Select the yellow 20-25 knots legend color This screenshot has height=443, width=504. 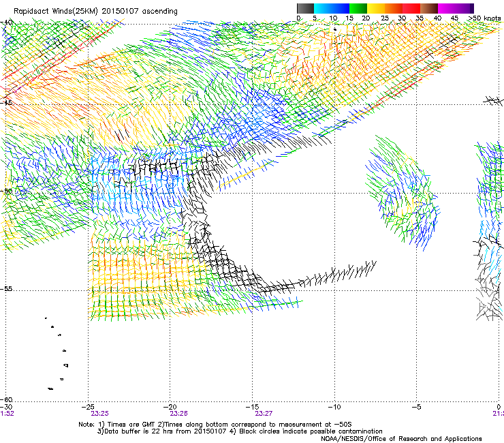coord(376,8)
